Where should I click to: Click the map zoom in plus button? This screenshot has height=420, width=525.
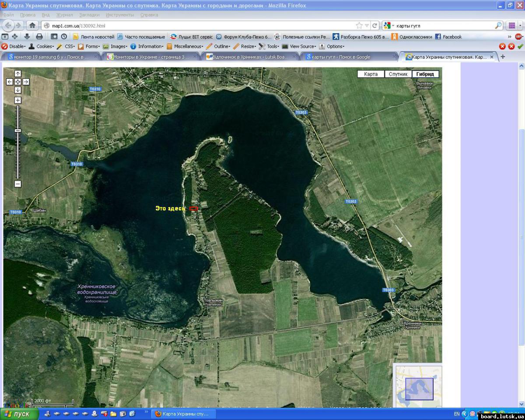point(18,100)
